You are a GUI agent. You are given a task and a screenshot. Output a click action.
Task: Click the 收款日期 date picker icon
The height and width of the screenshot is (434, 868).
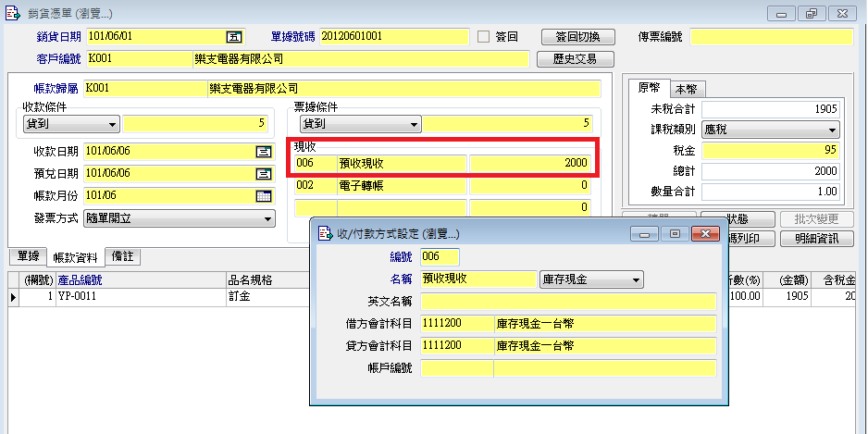(263, 151)
